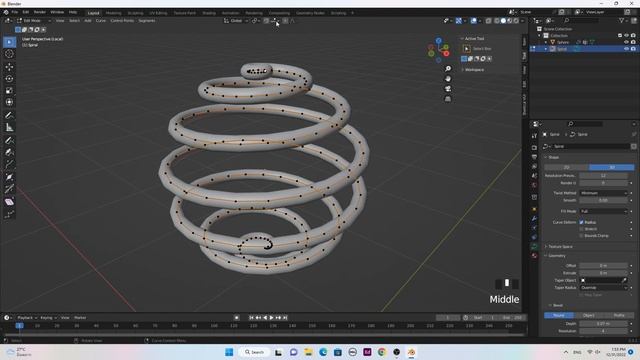Activate the Cursor tool
Screen dimensions: 640x360
[x=9, y=54]
